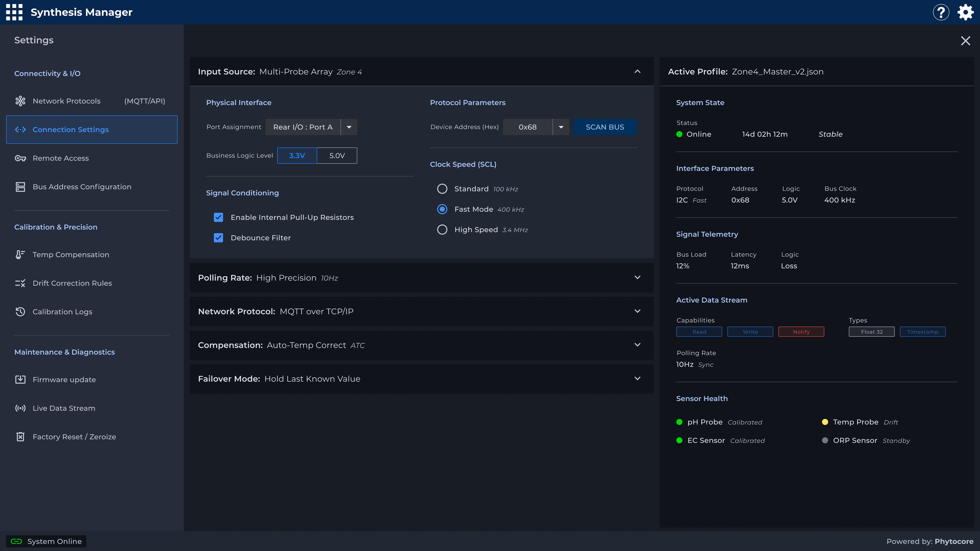Open the Help question mark icon

tap(941, 12)
